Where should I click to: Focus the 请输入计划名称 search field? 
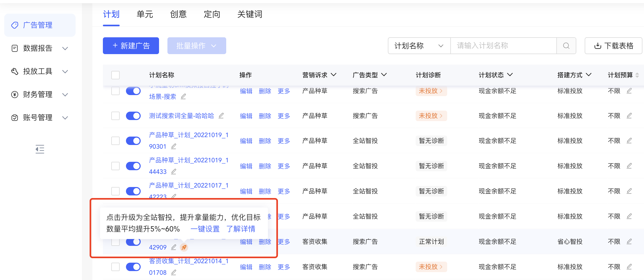[x=504, y=46]
